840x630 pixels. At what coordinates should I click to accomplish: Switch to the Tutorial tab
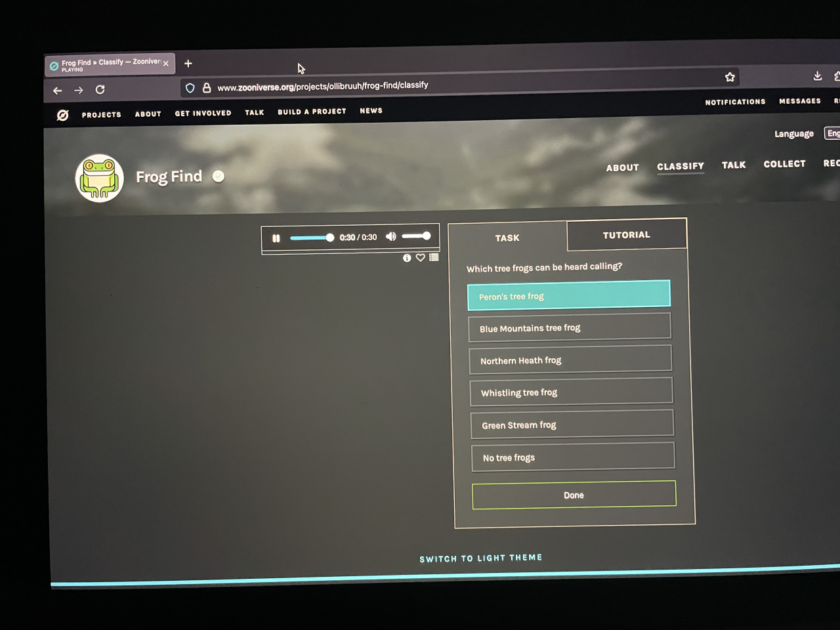pos(627,235)
